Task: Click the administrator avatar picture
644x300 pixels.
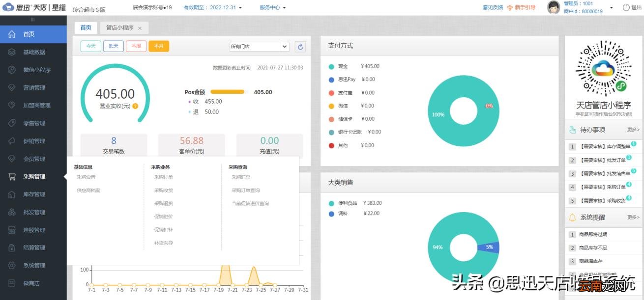Action: pyautogui.click(x=554, y=7)
